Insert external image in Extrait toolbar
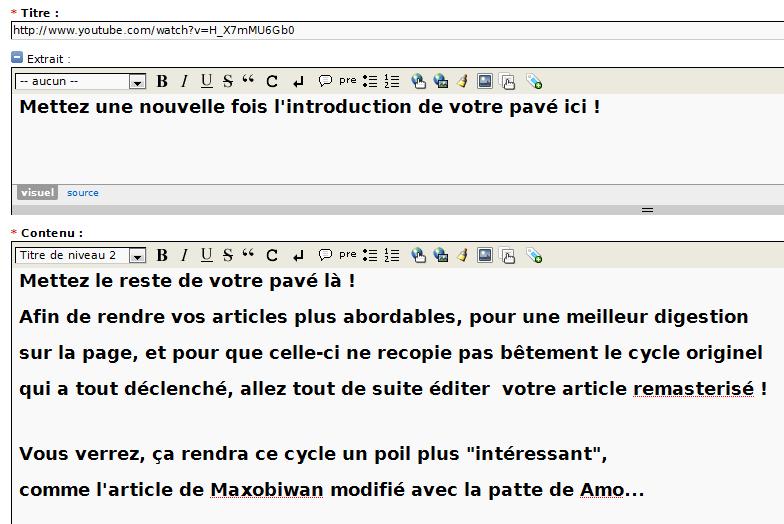This screenshot has width=784, height=524. coord(440,81)
